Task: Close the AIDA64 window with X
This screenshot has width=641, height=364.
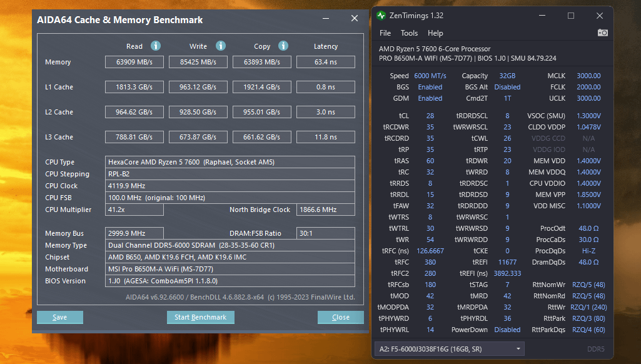Action: click(355, 18)
